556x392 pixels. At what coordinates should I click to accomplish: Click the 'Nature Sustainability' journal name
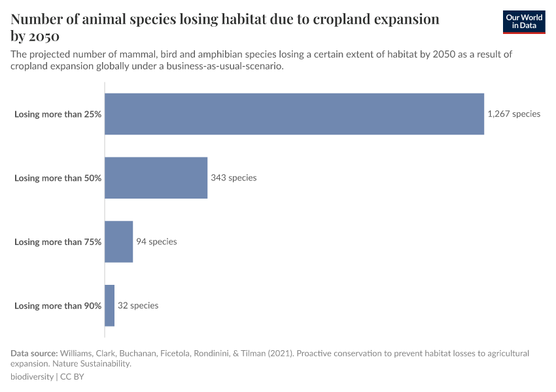pos(96,364)
